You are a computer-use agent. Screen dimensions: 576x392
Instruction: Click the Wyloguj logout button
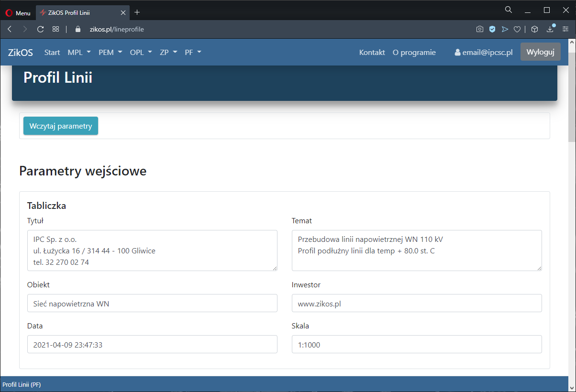click(x=540, y=52)
